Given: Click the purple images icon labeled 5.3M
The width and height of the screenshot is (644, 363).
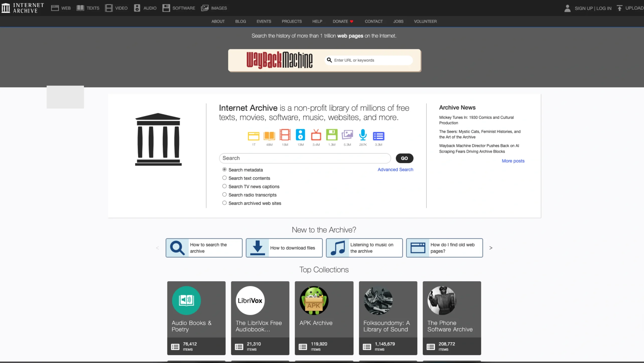Looking at the screenshot, I should pos(347,135).
